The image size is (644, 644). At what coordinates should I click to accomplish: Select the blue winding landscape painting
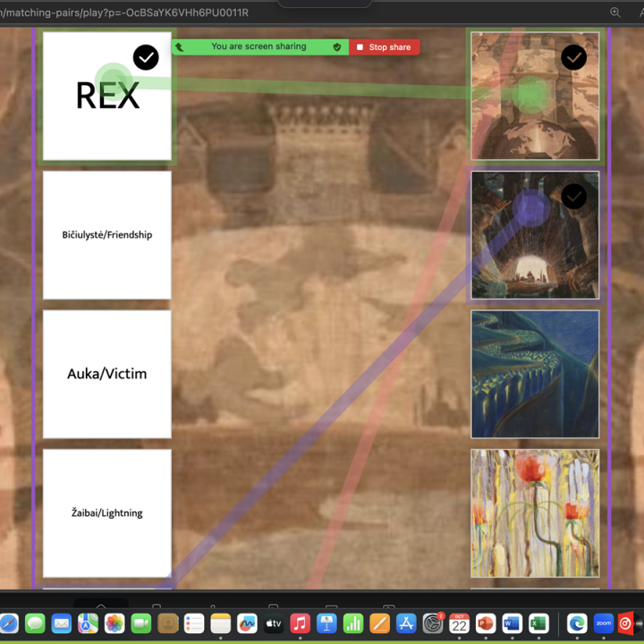coord(535,374)
